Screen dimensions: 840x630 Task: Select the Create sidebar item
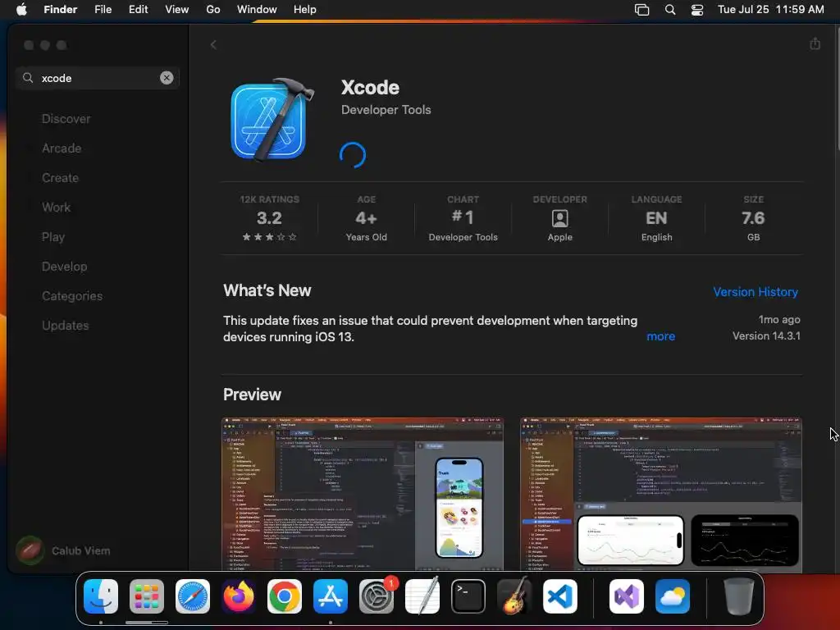(60, 178)
